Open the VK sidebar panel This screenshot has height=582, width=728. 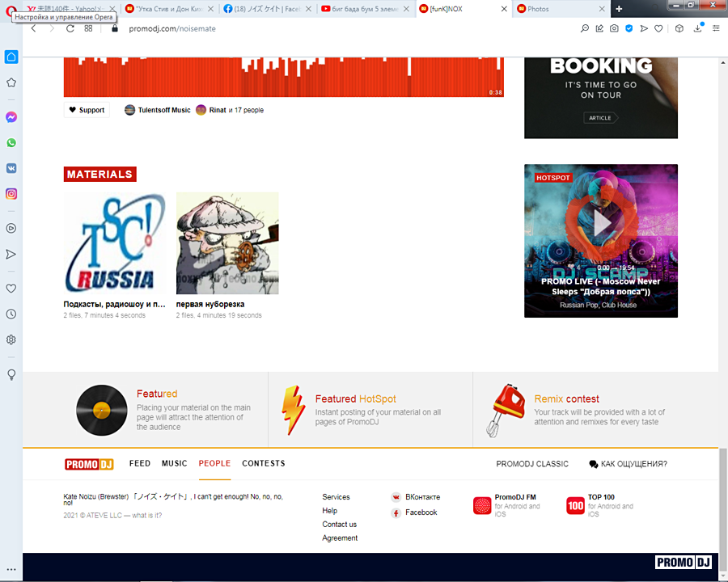[x=11, y=168]
